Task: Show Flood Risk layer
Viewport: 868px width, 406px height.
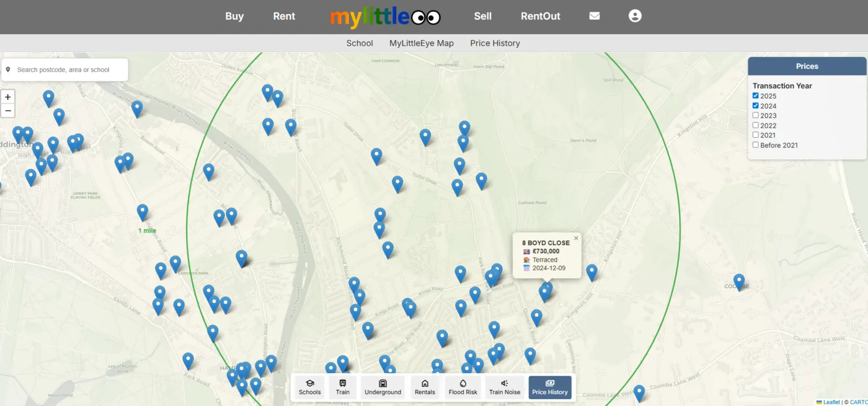Action: [x=463, y=387]
